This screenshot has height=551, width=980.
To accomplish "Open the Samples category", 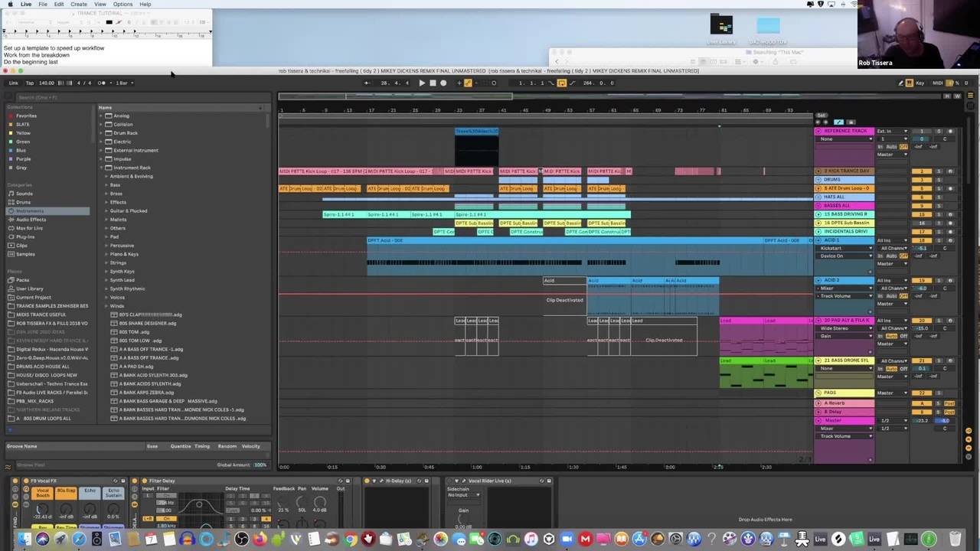I will (25, 254).
